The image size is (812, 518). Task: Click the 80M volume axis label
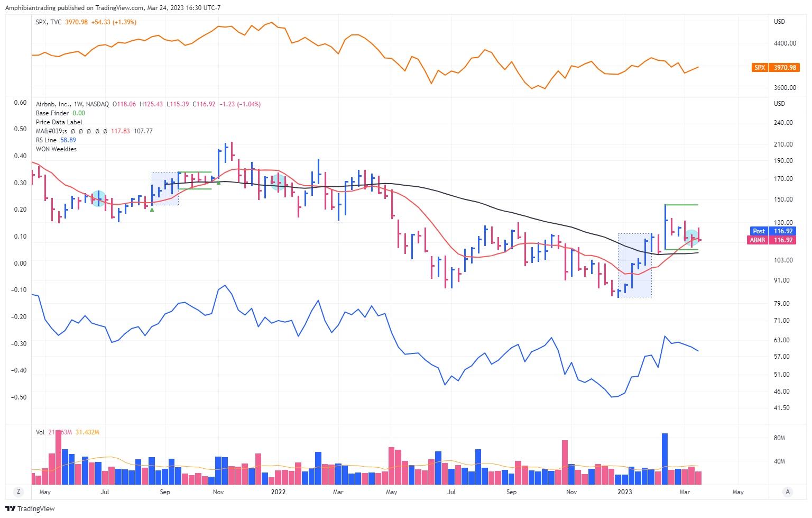(779, 439)
